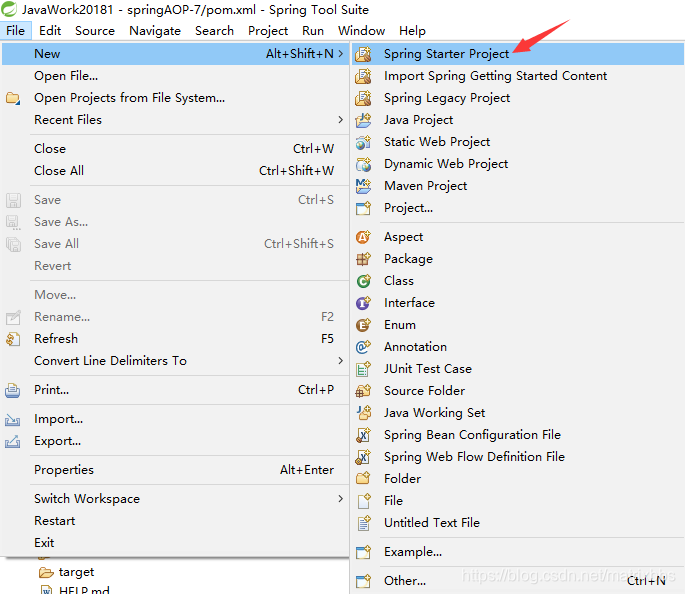
Task: Click the Open Projects folder icon
Action: [x=13, y=98]
